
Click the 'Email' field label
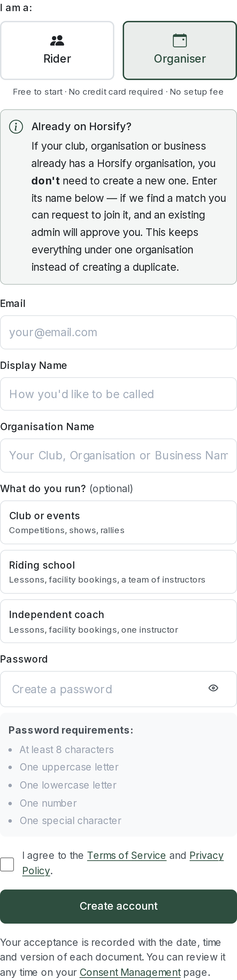(x=13, y=303)
